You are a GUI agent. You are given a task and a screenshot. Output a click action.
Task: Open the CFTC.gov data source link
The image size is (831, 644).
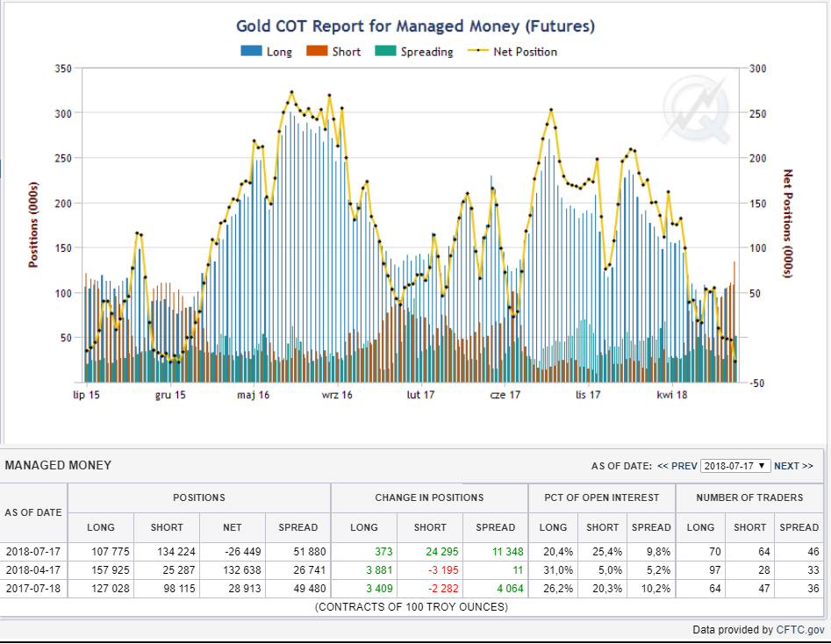(800, 630)
